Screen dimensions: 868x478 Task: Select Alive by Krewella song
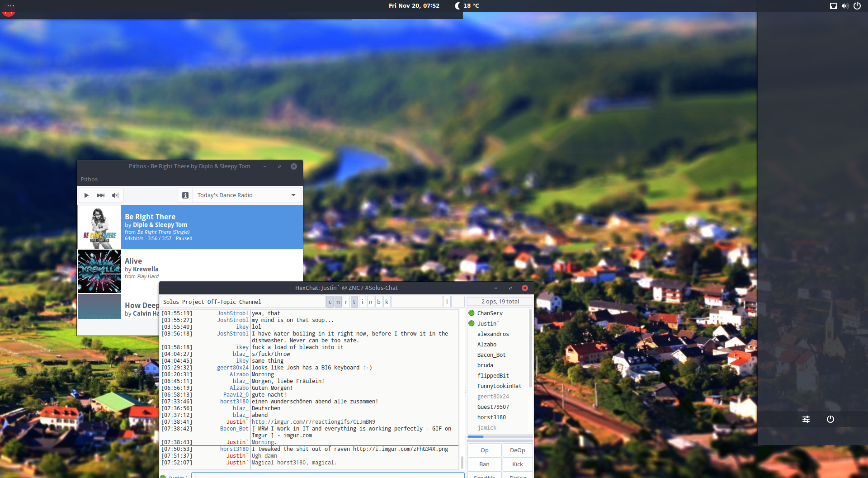click(190, 271)
